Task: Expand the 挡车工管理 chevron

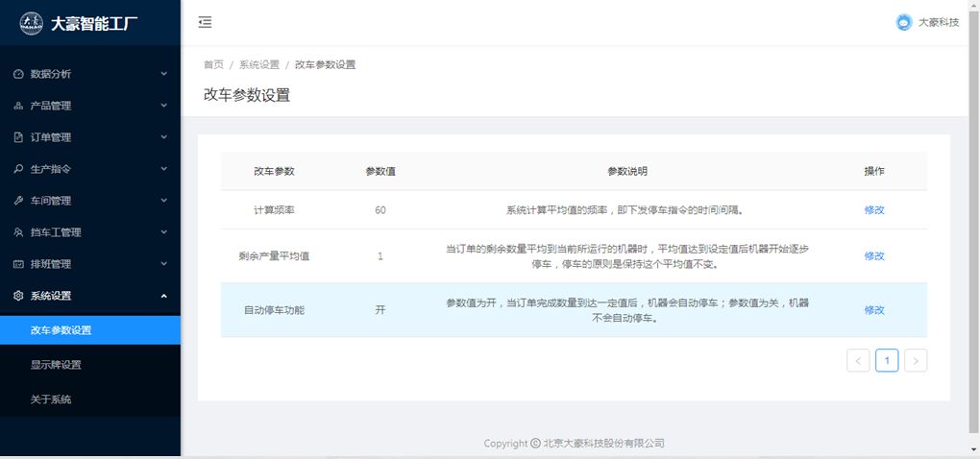Action: click(163, 232)
